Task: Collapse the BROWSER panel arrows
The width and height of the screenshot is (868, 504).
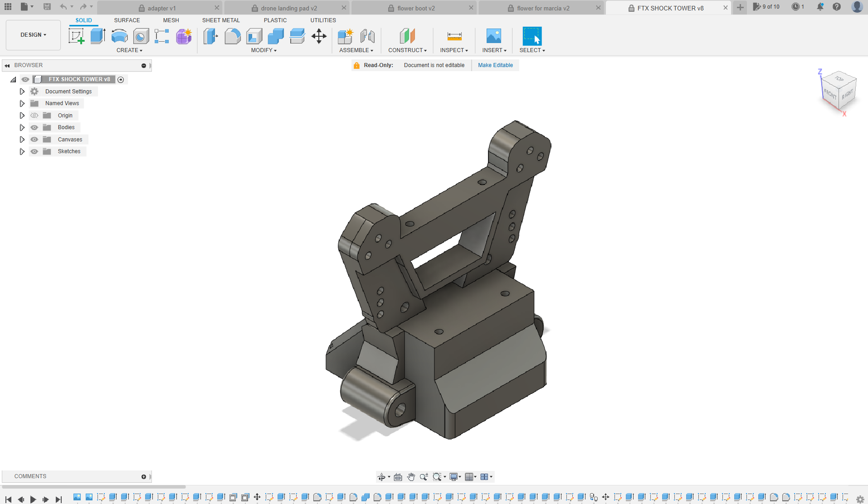Action: [x=7, y=66]
